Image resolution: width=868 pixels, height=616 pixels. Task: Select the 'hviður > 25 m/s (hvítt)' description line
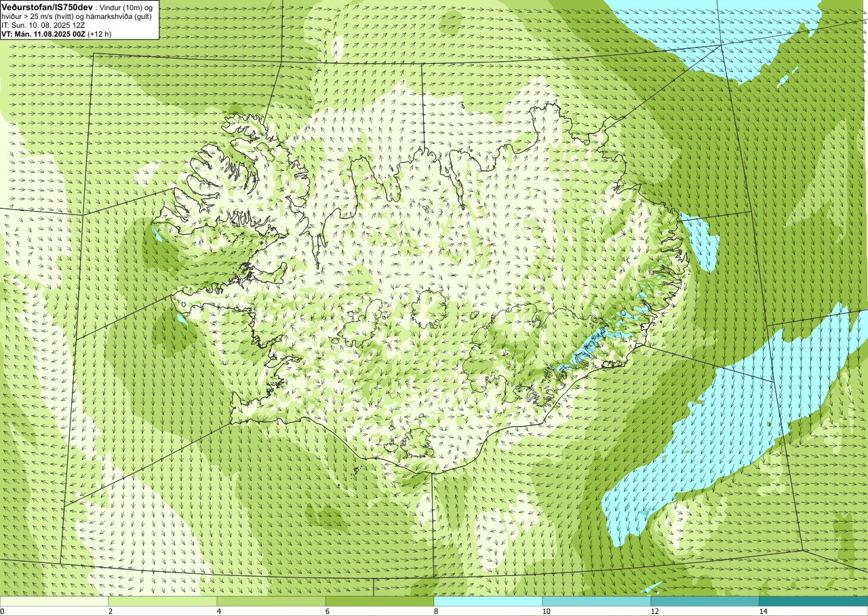click(77, 16)
